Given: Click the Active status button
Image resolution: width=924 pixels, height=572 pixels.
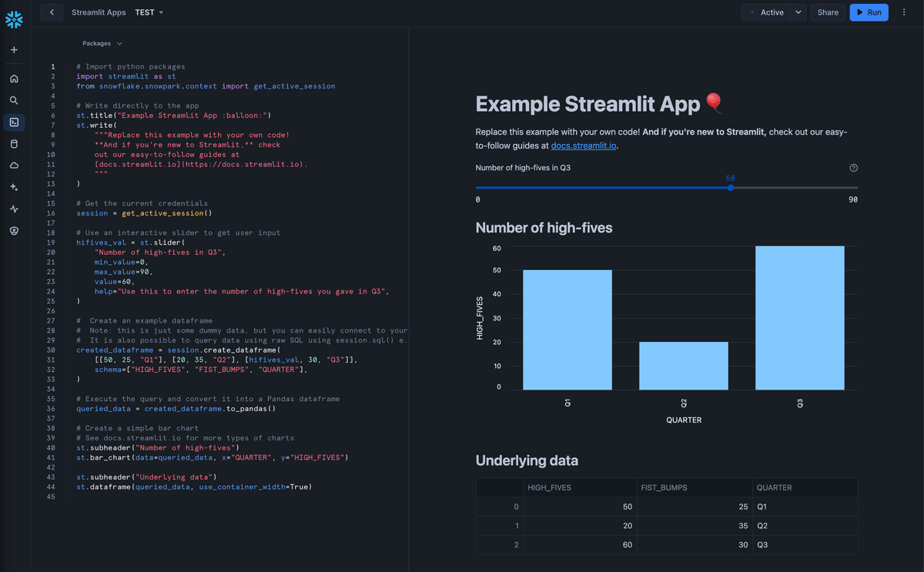Looking at the screenshot, I should pyautogui.click(x=765, y=12).
